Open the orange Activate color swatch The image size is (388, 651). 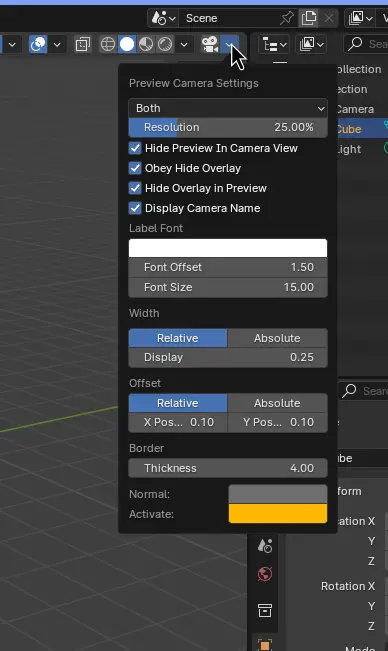click(x=278, y=514)
